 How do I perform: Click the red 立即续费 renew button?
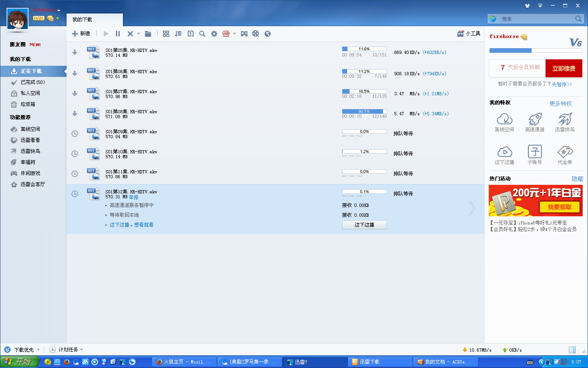563,68
